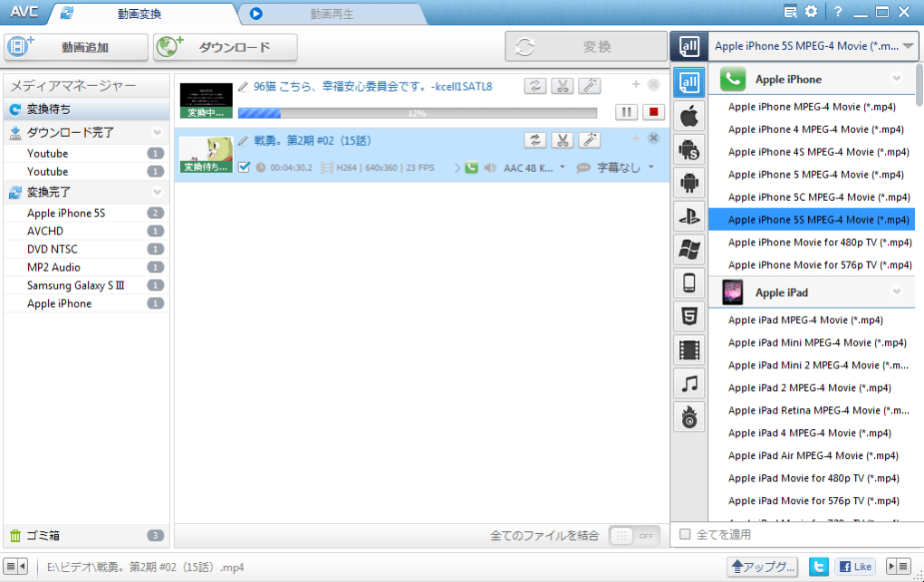Select 変換待ち in media manager
The image size is (924, 582).
click(87, 109)
